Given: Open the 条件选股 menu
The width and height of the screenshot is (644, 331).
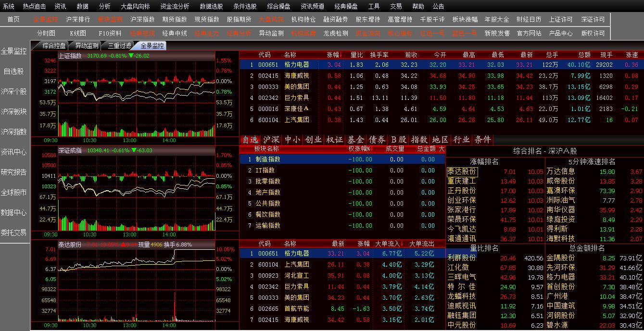Looking at the screenshot, I should [245, 6].
